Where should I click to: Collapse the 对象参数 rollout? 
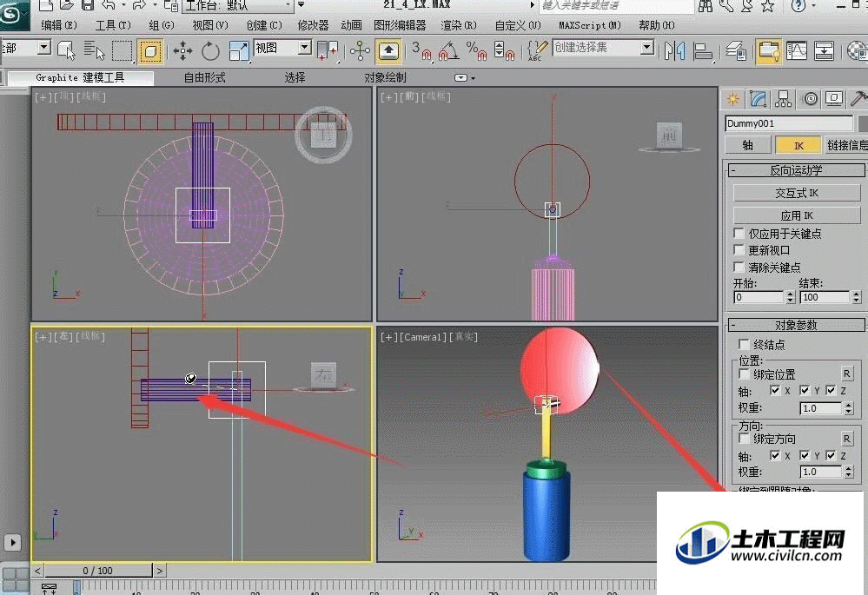pyautogui.click(x=796, y=325)
